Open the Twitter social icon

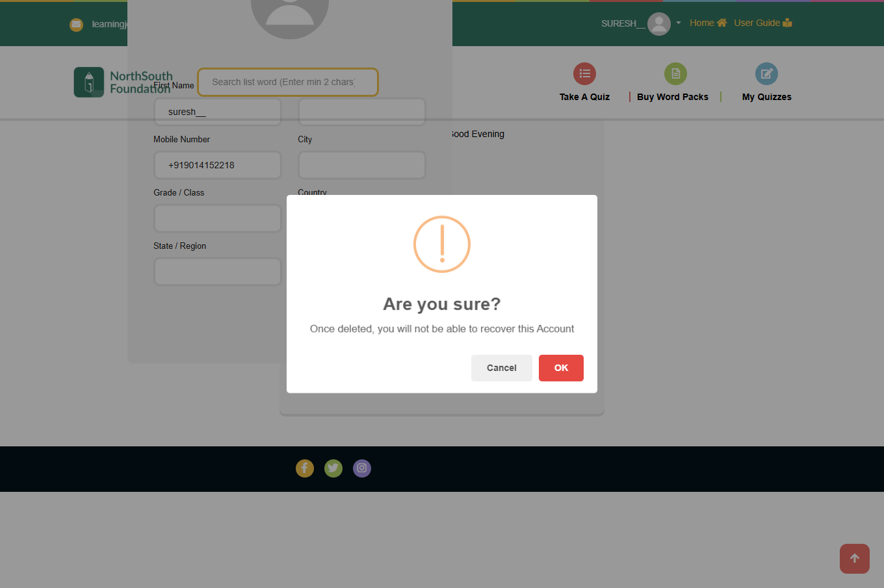(x=333, y=468)
